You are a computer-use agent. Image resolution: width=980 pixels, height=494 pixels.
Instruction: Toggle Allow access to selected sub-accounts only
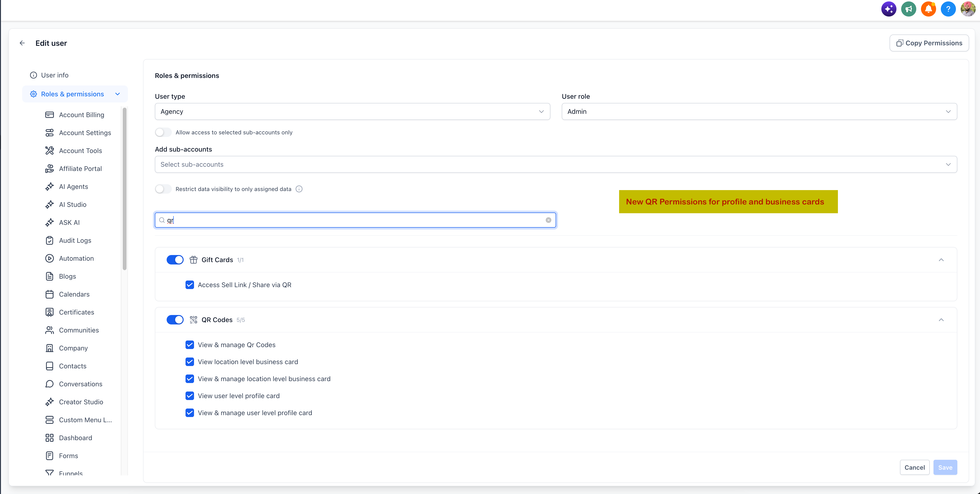pos(163,132)
